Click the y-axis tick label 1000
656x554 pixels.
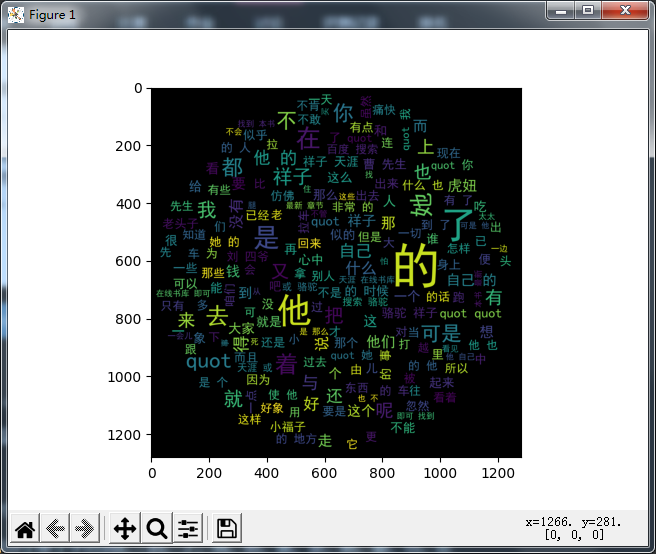tap(124, 377)
